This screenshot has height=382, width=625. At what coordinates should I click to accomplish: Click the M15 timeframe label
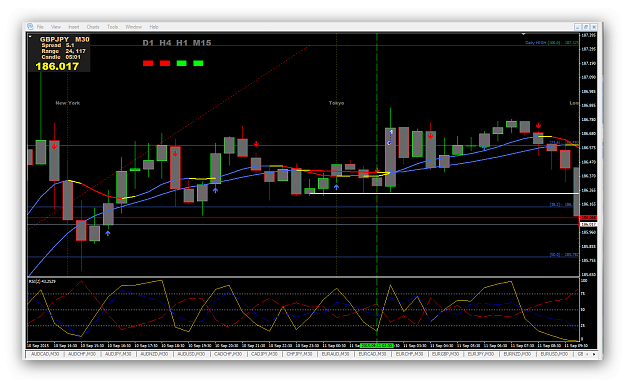[202, 43]
